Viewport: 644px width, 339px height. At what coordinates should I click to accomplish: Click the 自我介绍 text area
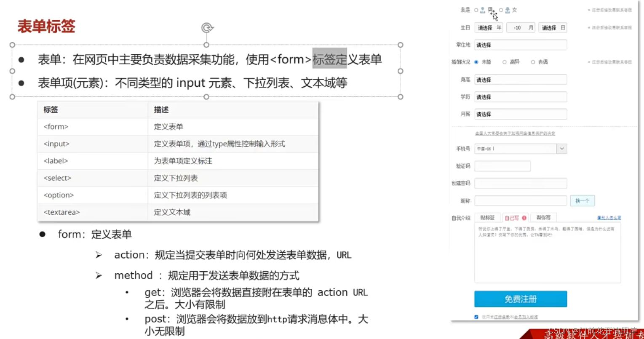(x=548, y=253)
